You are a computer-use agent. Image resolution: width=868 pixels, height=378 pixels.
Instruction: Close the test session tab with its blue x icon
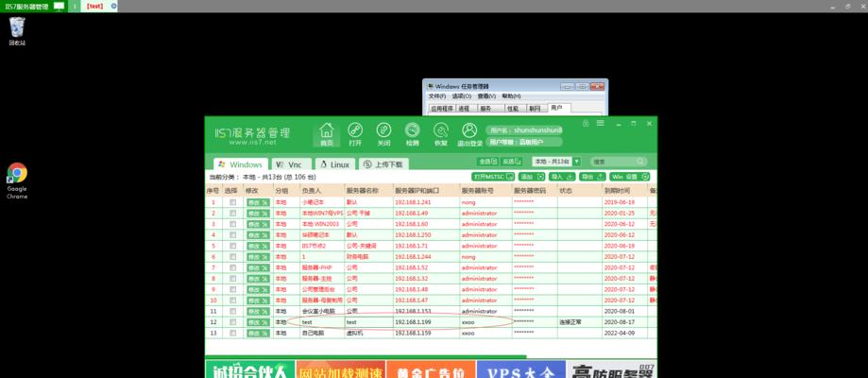pyautogui.click(x=113, y=6)
